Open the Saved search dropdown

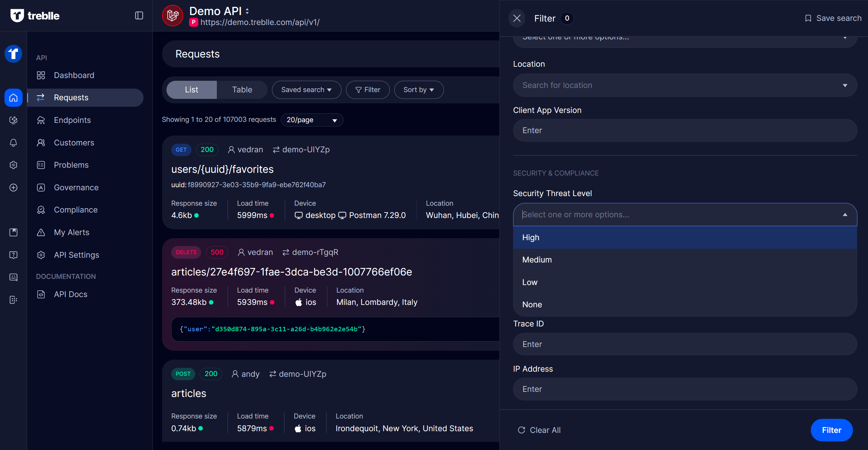[306, 90]
